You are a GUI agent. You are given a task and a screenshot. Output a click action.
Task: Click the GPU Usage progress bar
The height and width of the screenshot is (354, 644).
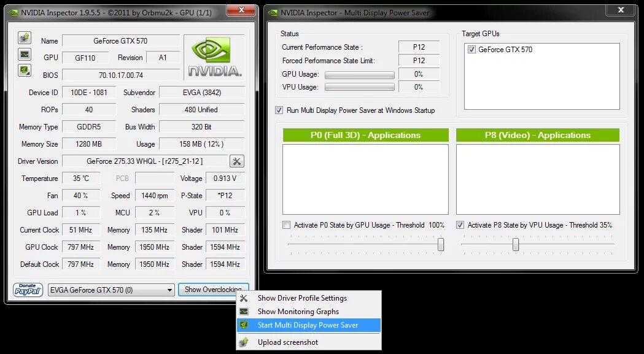point(360,75)
